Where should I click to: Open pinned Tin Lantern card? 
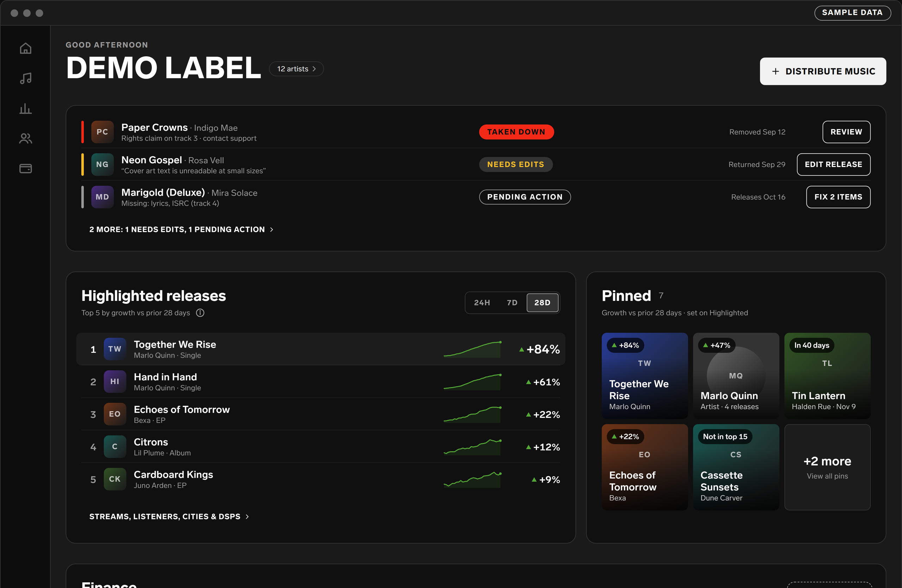click(x=827, y=376)
